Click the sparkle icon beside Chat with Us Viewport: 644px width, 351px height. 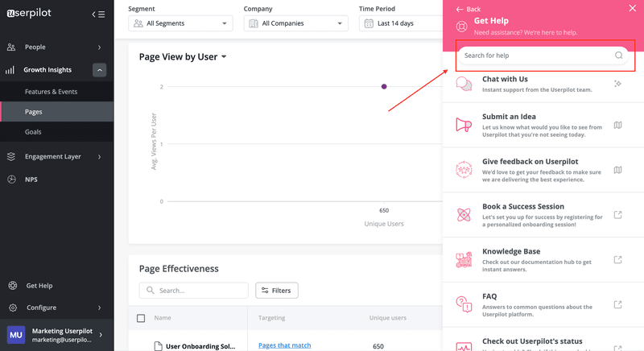pyautogui.click(x=617, y=84)
